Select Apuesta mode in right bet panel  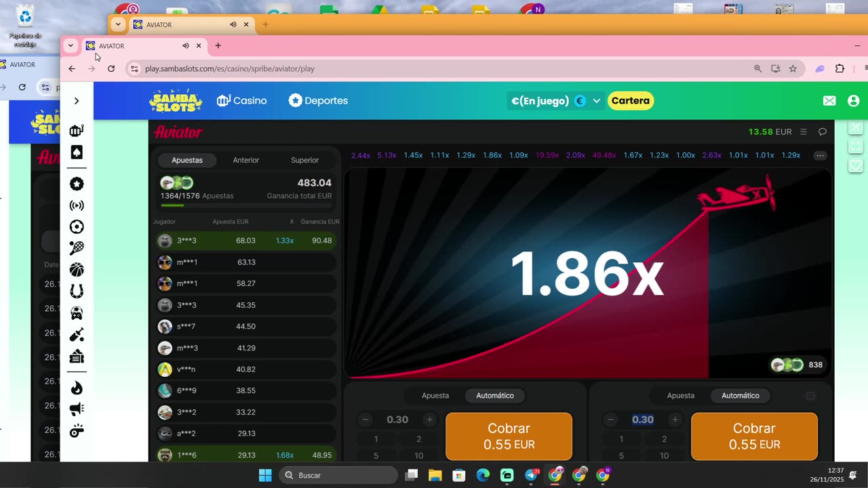click(681, 395)
